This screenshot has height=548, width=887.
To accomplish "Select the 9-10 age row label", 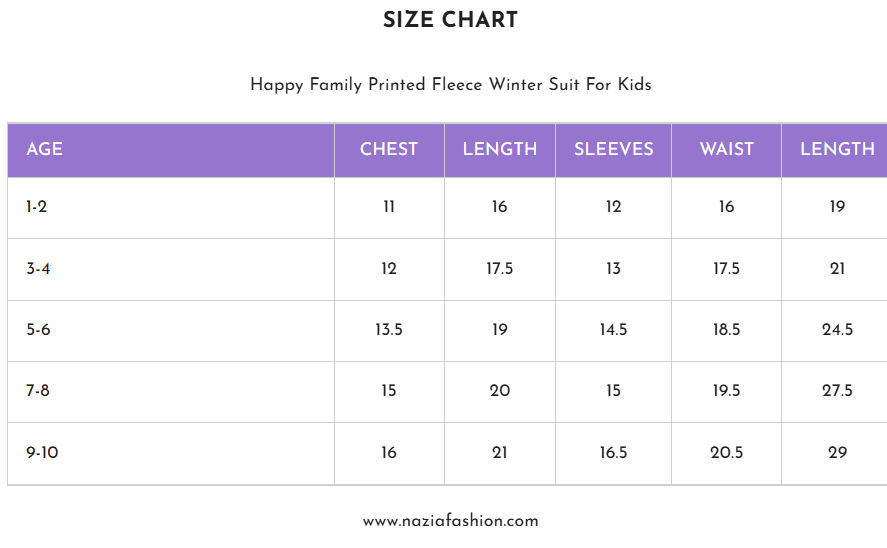I will [42, 453].
